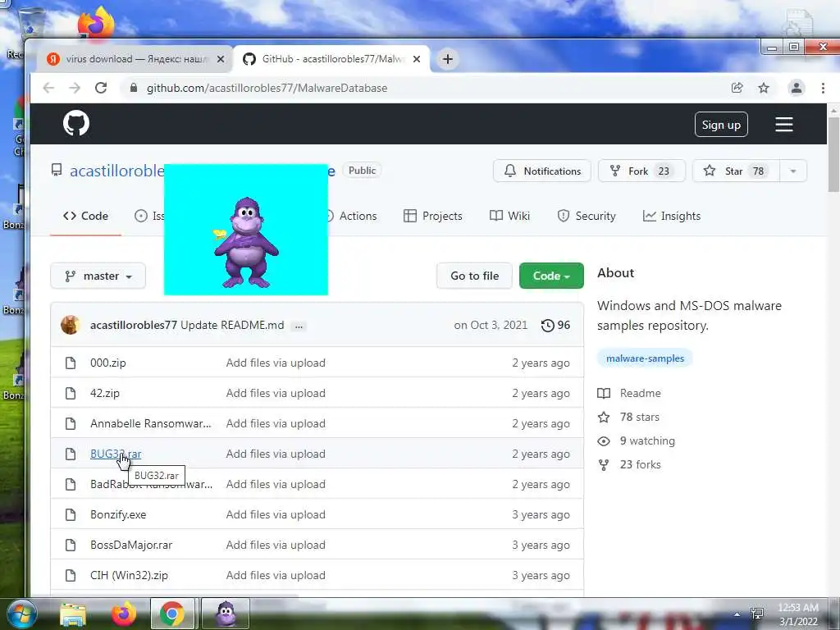The image size is (840, 630).
Task: Click the Update README.md commit message
Action: pos(232,325)
